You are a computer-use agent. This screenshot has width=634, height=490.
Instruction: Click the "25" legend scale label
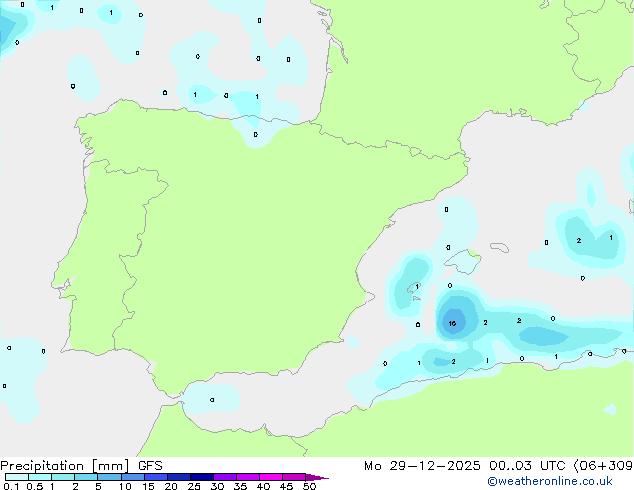click(x=194, y=486)
